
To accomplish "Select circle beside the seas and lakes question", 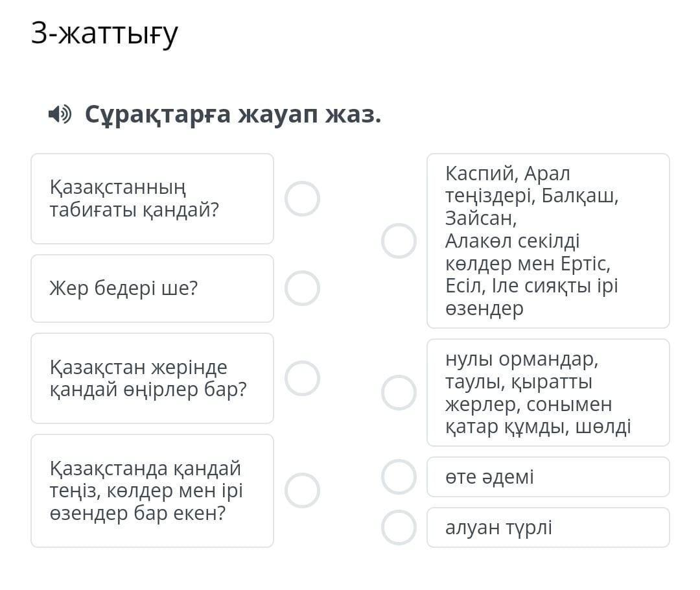I will pyautogui.click(x=302, y=491).
